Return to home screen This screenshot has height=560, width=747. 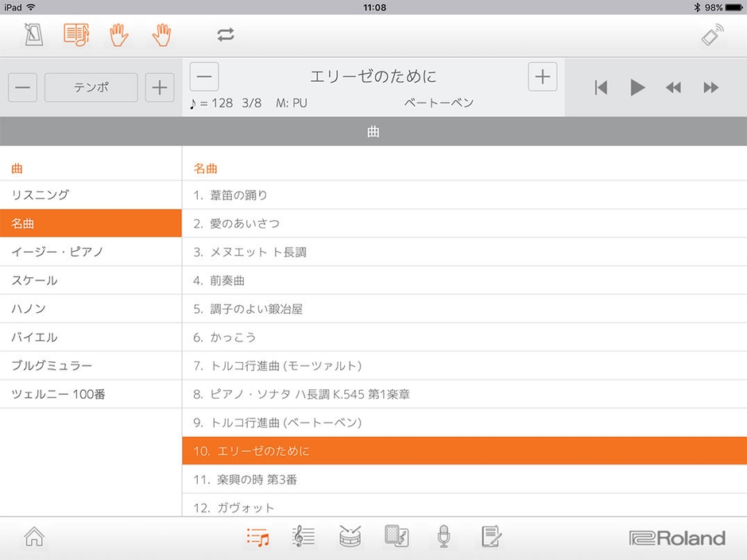pyautogui.click(x=33, y=538)
